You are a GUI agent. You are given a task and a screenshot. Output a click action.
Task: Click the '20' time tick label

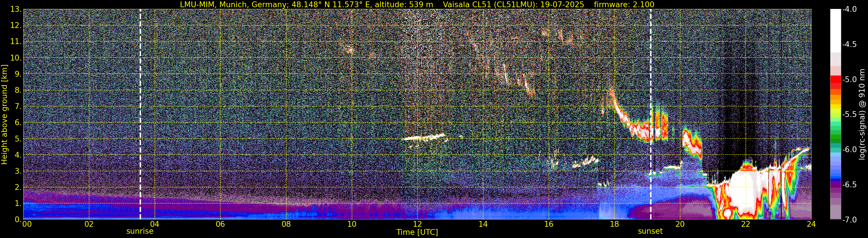tap(680, 224)
